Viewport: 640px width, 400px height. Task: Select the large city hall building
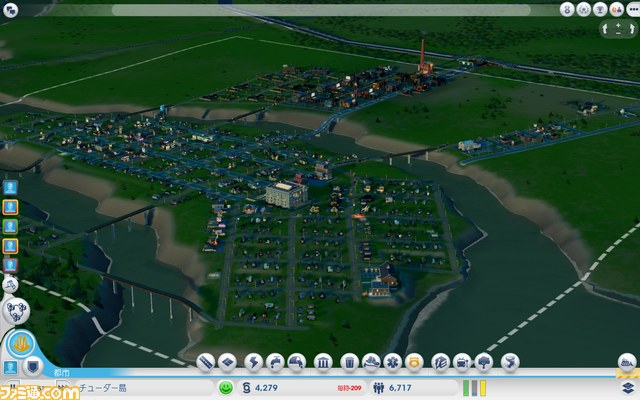pyautogui.click(x=286, y=194)
